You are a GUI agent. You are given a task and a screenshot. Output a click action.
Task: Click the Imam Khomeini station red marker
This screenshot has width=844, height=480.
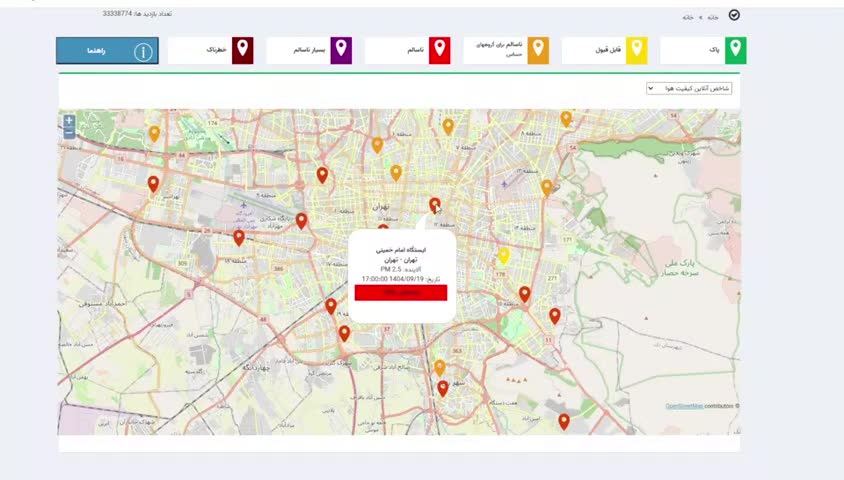[434, 205]
